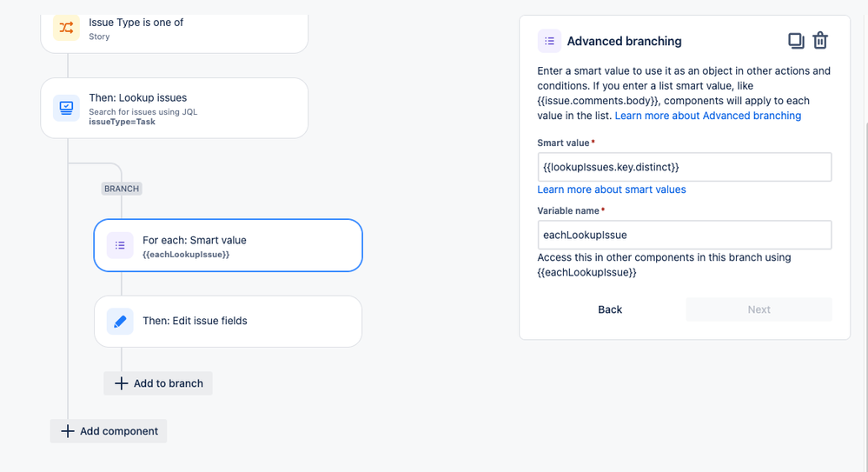Focus the Variable name text field
Viewport: 868px width, 472px height.
pos(684,235)
